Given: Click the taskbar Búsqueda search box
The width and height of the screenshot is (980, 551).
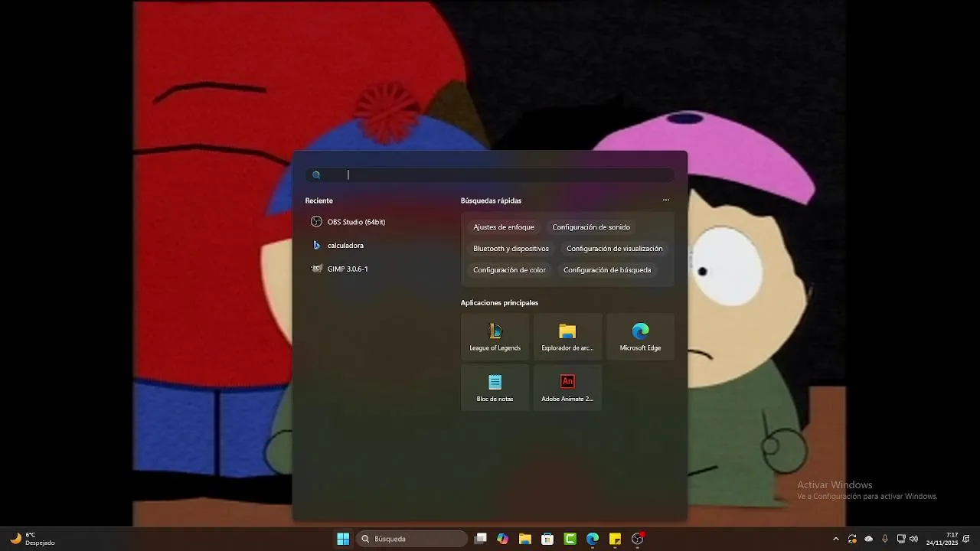Looking at the screenshot, I should 412,539.
